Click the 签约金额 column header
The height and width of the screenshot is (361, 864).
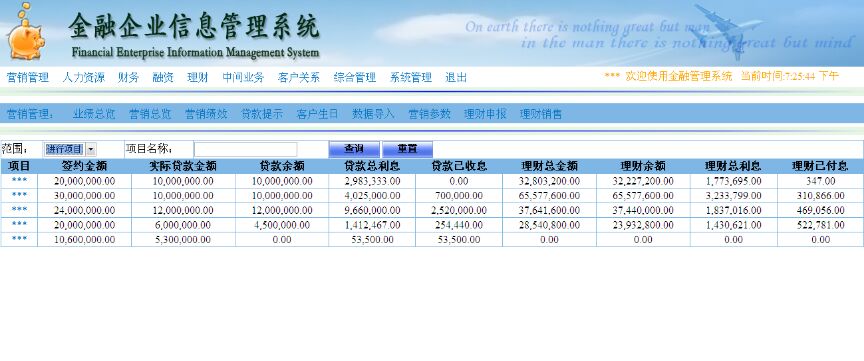tap(84, 166)
